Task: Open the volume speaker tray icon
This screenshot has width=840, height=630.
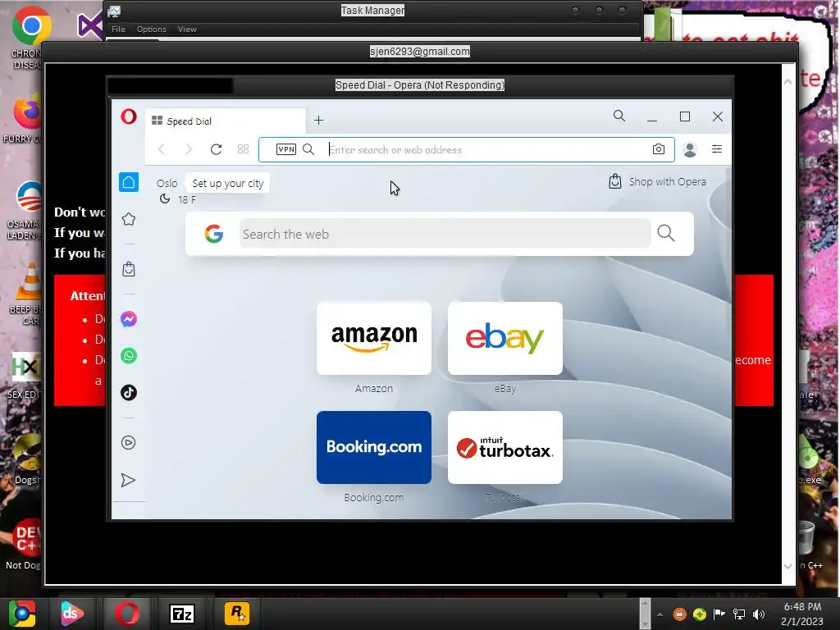Action: coord(759,614)
